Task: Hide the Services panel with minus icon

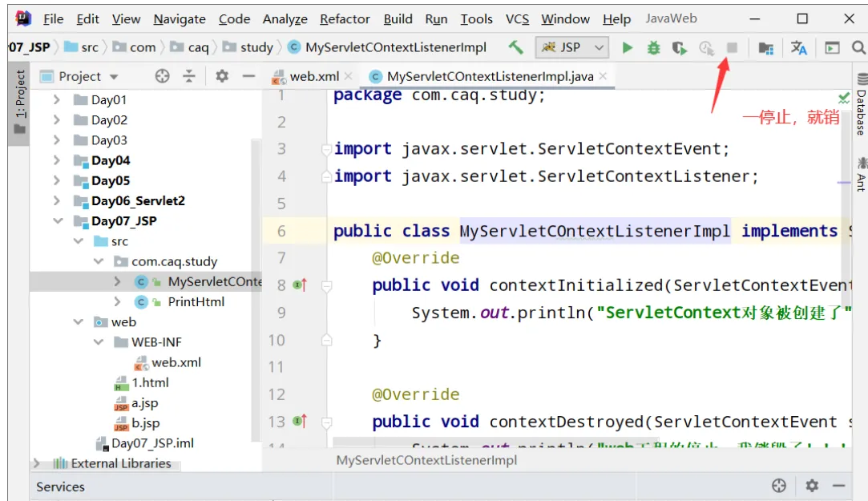Action: 838,486
